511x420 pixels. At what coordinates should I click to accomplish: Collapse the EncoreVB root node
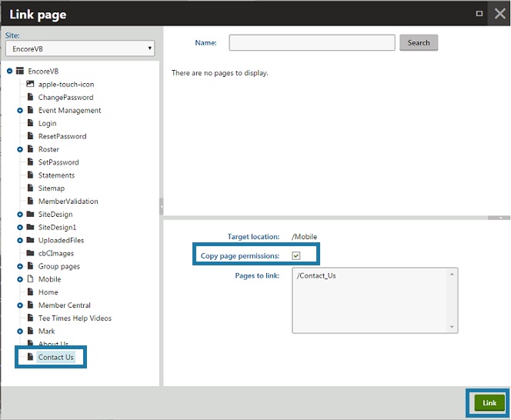(10, 71)
